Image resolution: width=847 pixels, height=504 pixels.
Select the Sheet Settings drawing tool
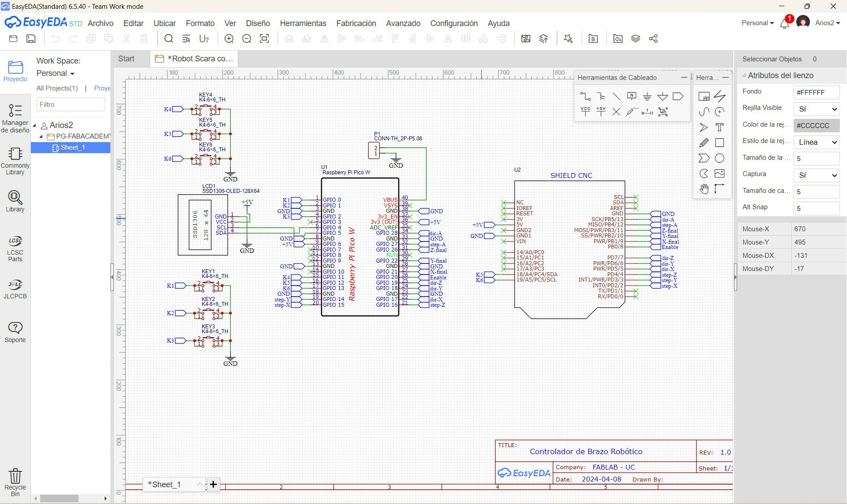[x=704, y=96]
